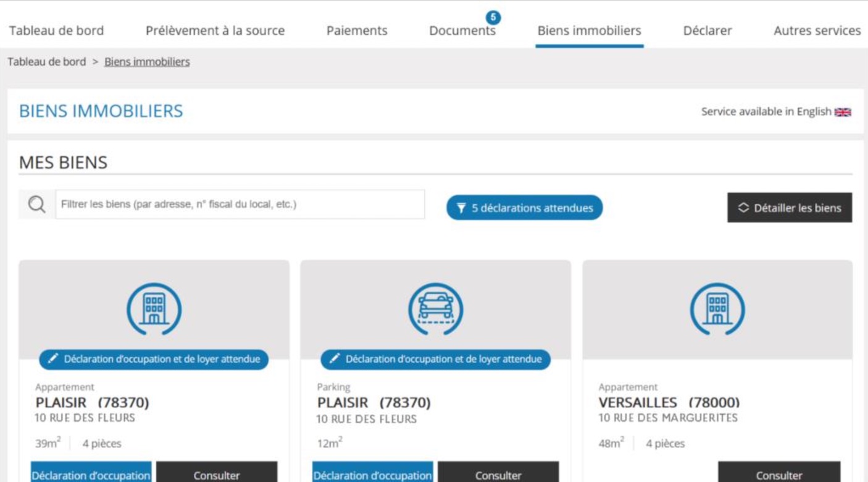Viewport: 868px width, 482px height.
Task: Click the car parking icon on Plaisir parking card
Action: (436, 309)
